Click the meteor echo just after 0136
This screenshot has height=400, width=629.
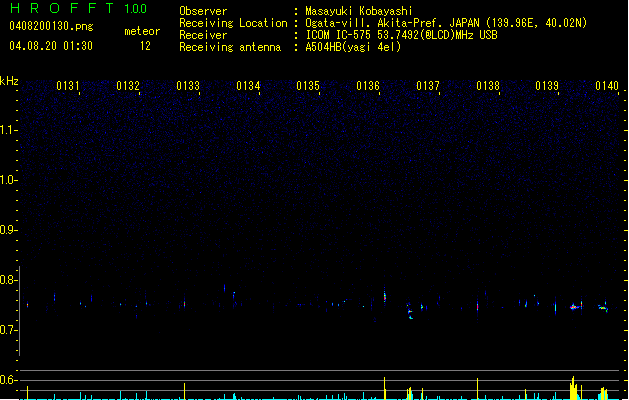(385, 296)
